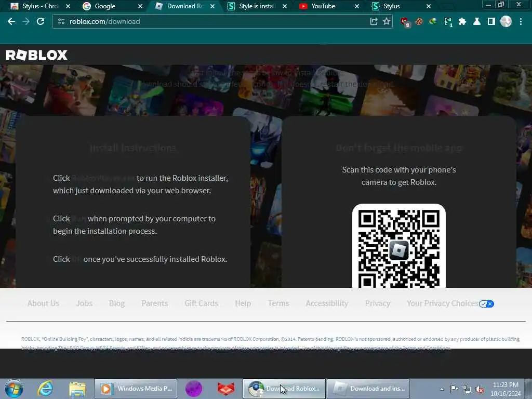532x399 pixels.
Task: Open the cookie extension icon
Action: 419,22
